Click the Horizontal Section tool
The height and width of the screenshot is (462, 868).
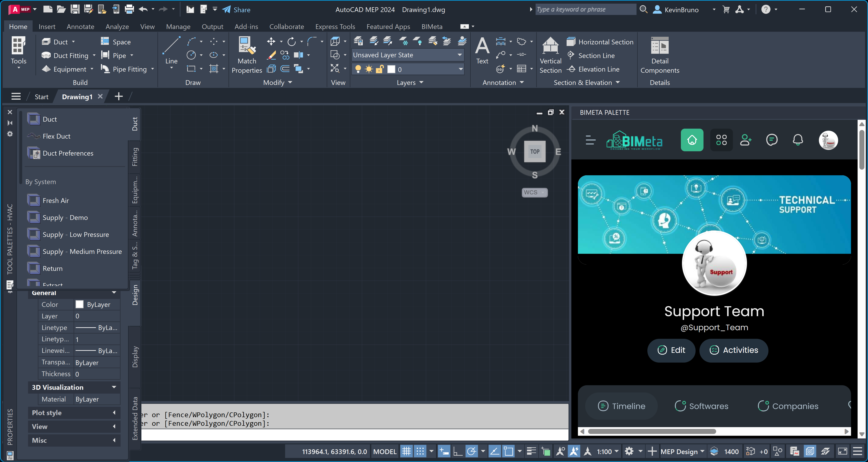pos(600,42)
